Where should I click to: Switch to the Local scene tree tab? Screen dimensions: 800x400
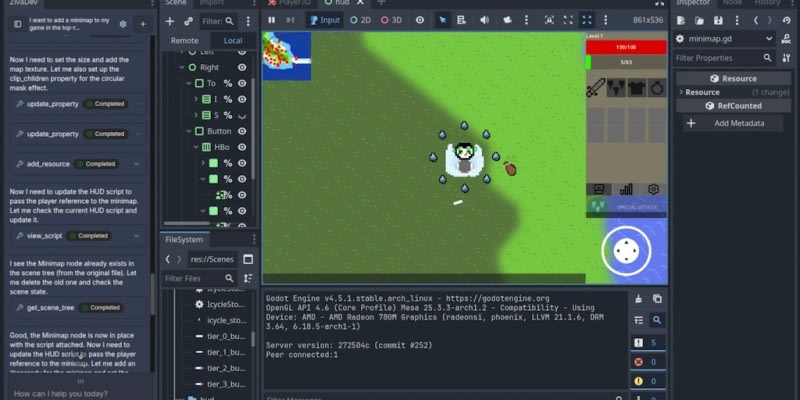click(x=232, y=40)
